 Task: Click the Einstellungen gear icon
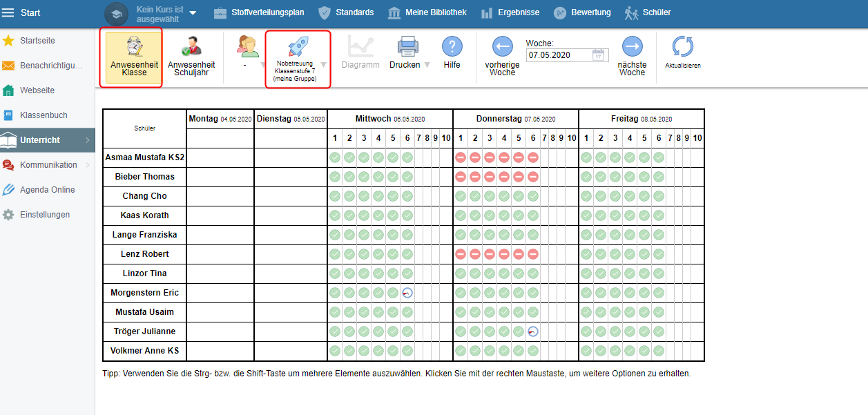pos(8,215)
